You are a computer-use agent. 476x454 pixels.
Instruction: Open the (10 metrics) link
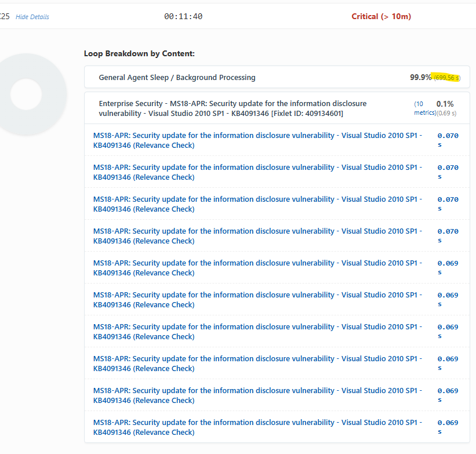pyautogui.click(x=424, y=108)
